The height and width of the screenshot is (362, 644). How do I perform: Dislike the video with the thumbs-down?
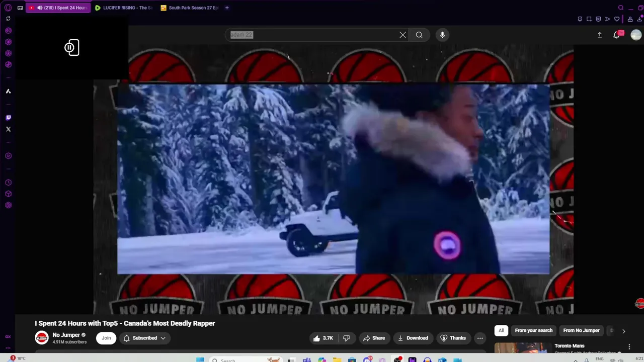(346, 338)
